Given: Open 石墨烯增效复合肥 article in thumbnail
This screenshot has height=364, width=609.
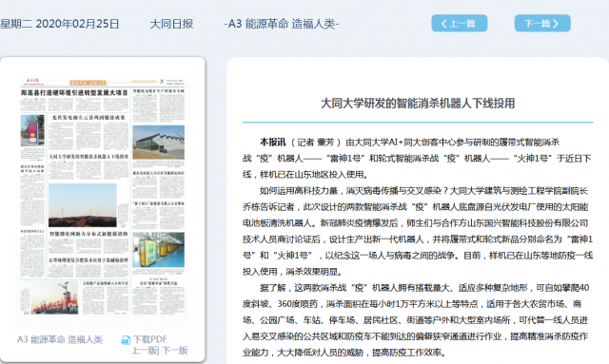Looking at the screenshot, I should (88, 259).
